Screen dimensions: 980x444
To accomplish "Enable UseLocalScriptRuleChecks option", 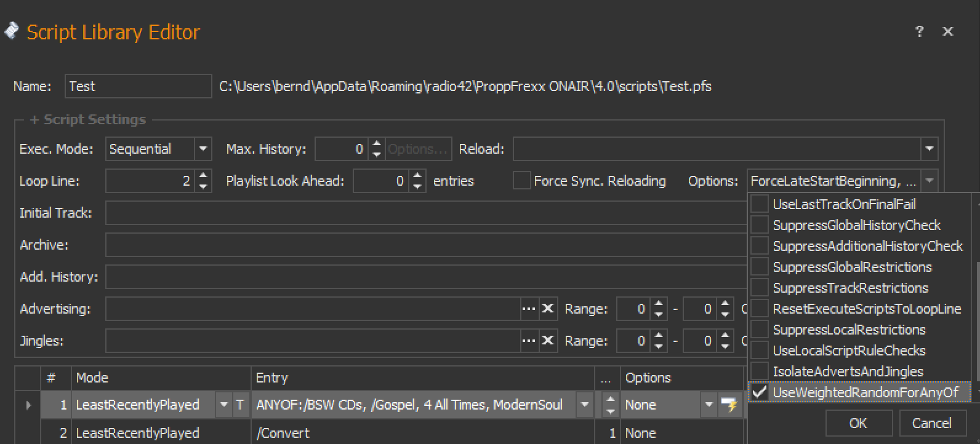I will (x=760, y=351).
